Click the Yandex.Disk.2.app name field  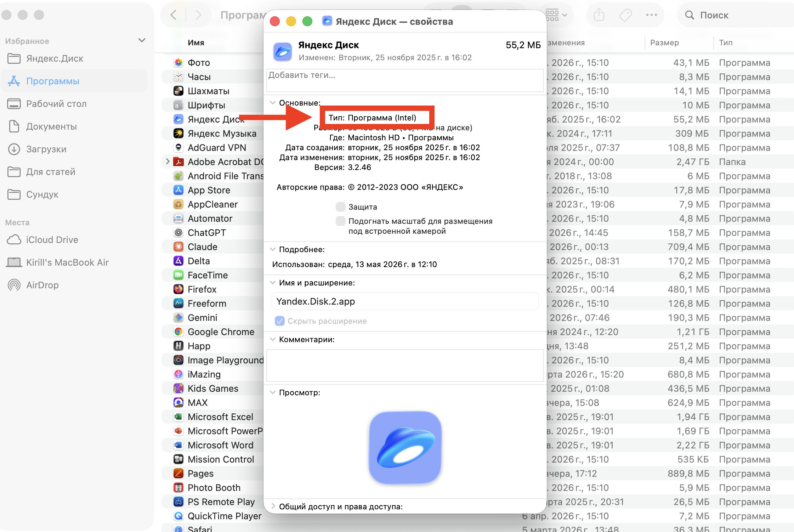(x=405, y=301)
